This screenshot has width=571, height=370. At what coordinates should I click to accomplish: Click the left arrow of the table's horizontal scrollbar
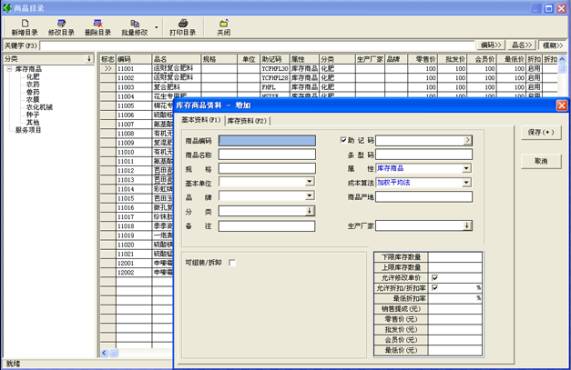click(105, 353)
